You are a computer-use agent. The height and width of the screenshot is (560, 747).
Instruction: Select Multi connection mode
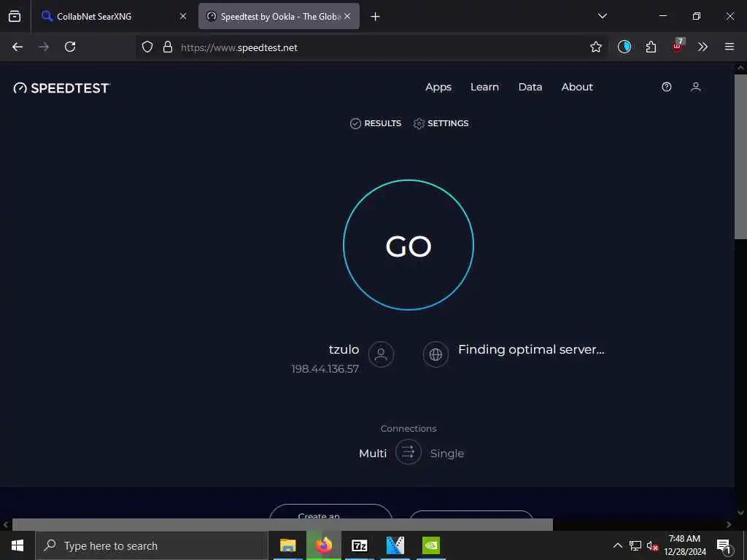pos(373,454)
